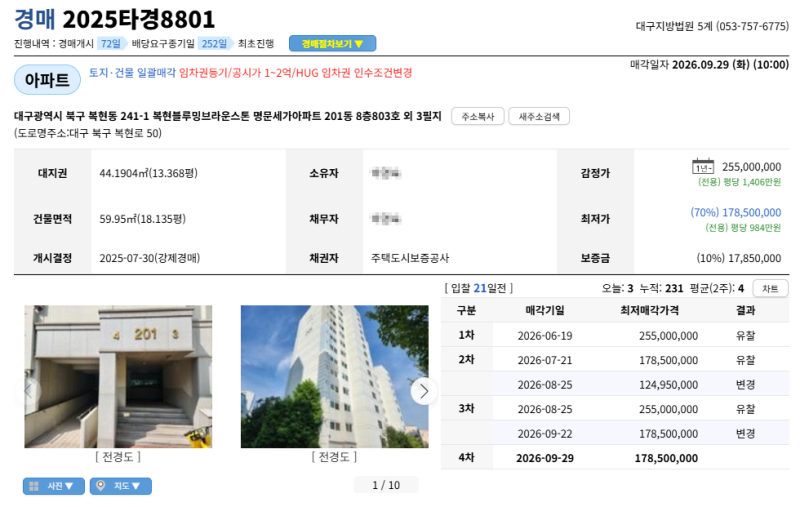Click the 주소복사 button
Image resolution: width=800 pixels, height=507 pixels.
(x=478, y=116)
